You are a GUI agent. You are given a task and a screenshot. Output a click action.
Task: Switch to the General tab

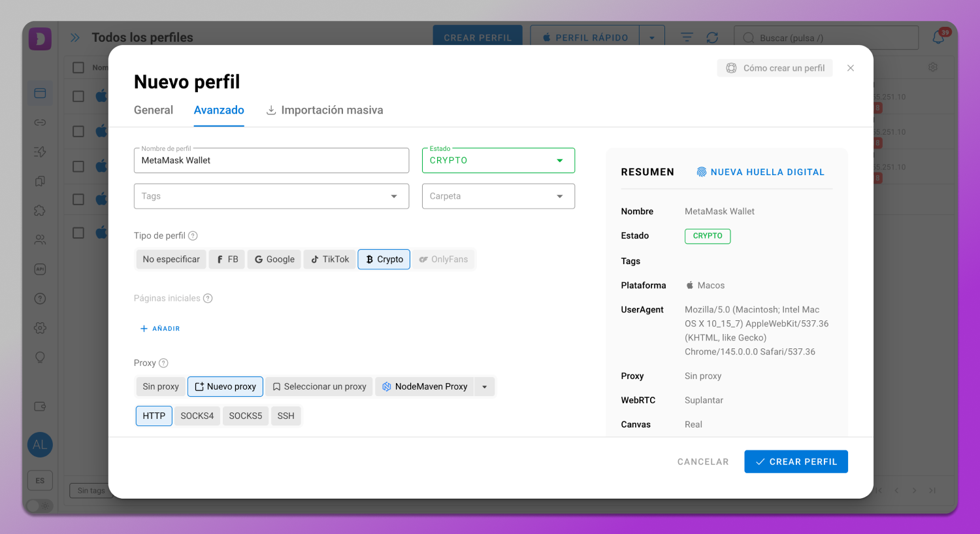154,110
